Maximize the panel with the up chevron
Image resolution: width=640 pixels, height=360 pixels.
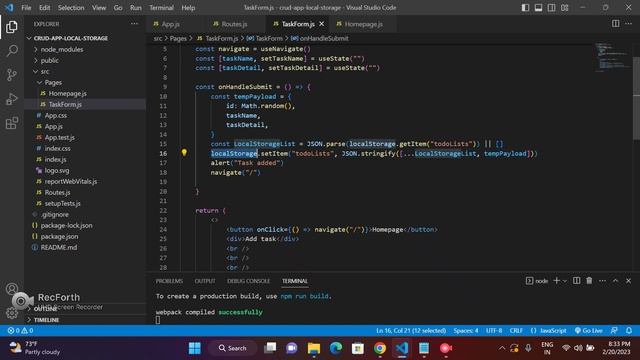pyautogui.click(x=616, y=281)
